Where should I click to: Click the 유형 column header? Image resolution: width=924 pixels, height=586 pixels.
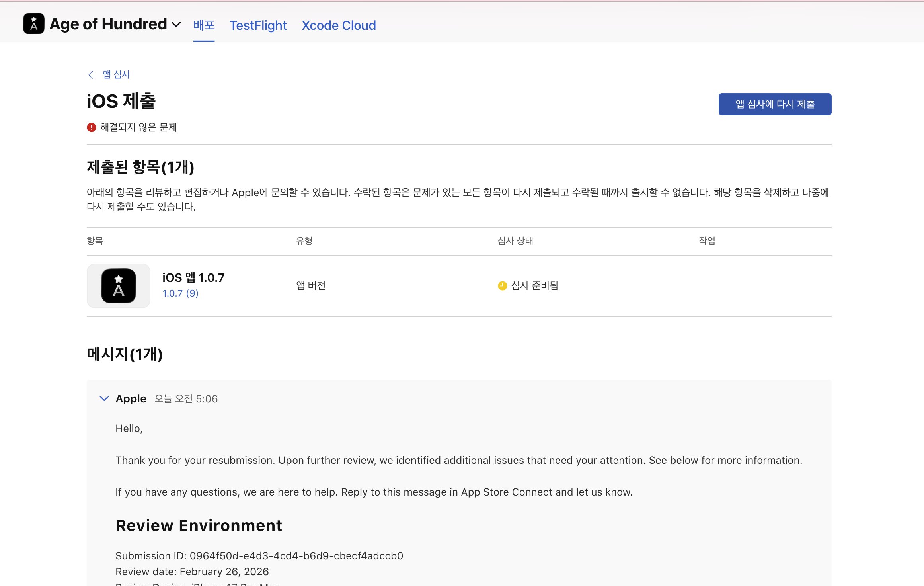(x=304, y=241)
